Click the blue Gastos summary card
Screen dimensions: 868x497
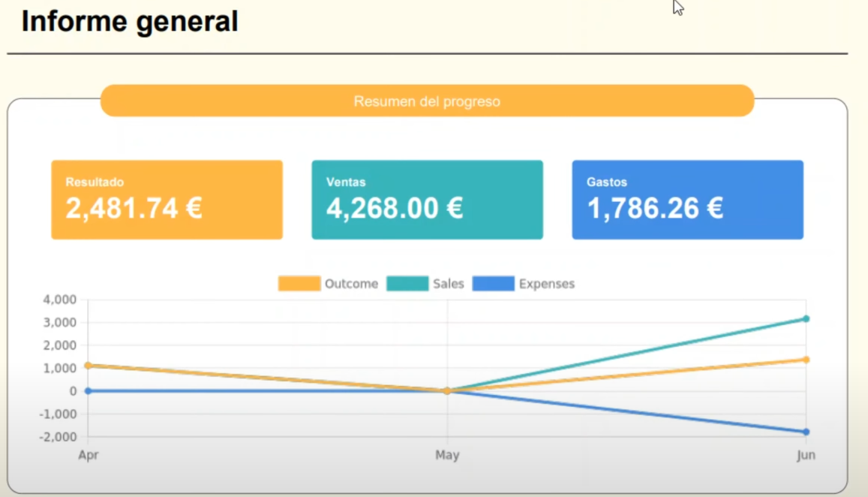point(687,200)
